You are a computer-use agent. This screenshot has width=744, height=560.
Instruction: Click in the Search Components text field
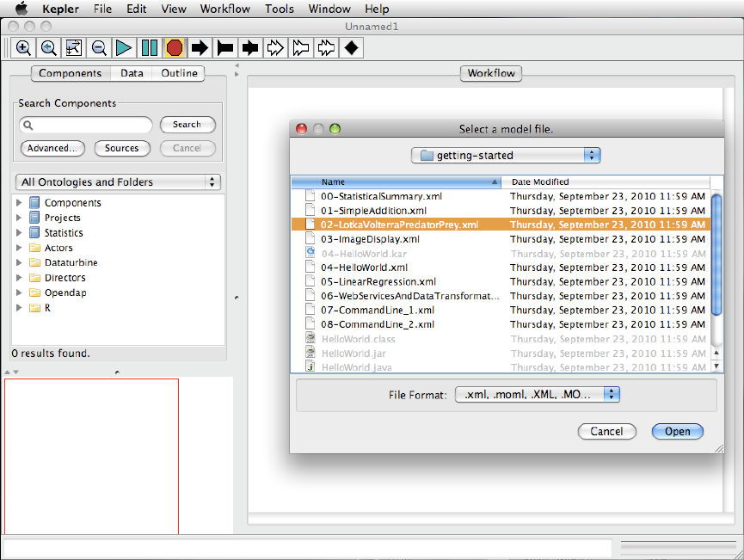86,126
